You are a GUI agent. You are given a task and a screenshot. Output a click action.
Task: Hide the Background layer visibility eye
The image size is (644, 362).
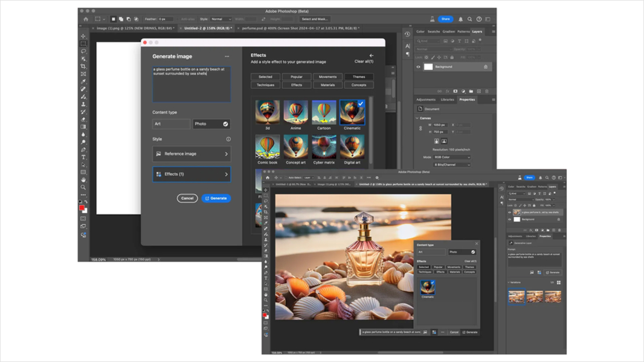pos(418,66)
